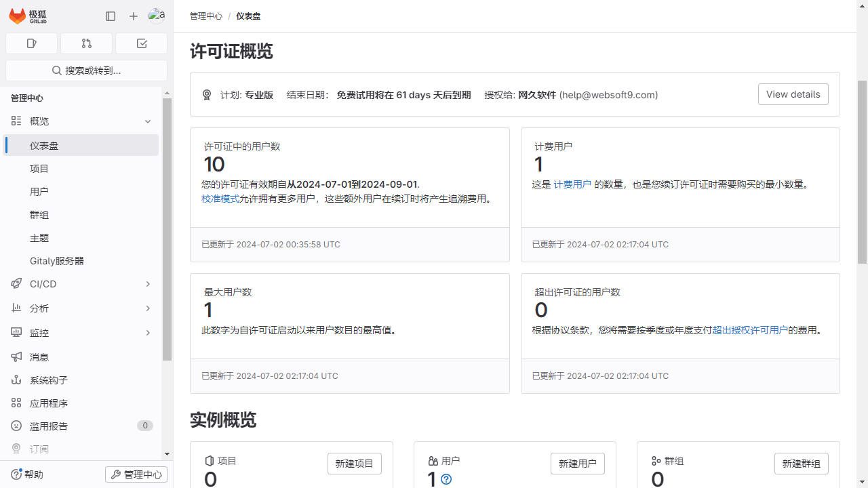The height and width of the screenshot is (488, 868).
Task: Open 用户 admin page in sidebar
Action: click(82, 192)
